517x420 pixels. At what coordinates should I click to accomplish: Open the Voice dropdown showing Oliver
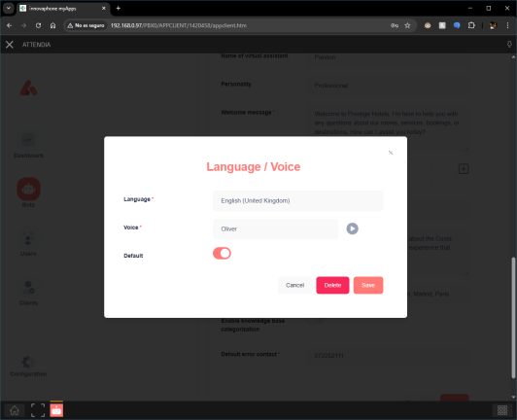click(275, 229)
